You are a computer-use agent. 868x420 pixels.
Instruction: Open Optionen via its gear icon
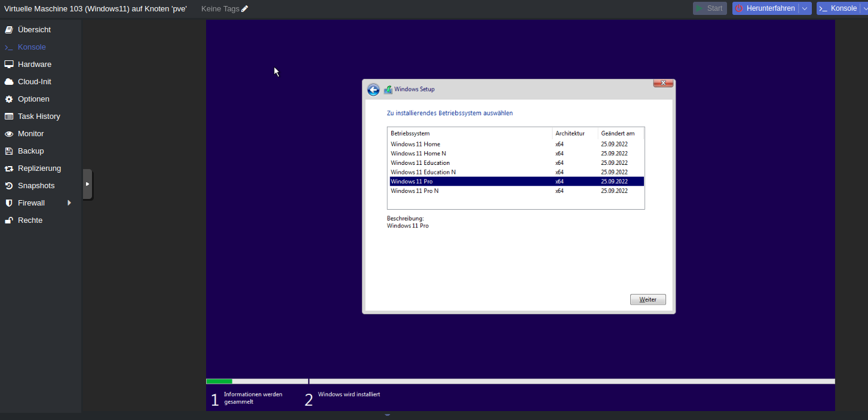[x=9, y=99]
